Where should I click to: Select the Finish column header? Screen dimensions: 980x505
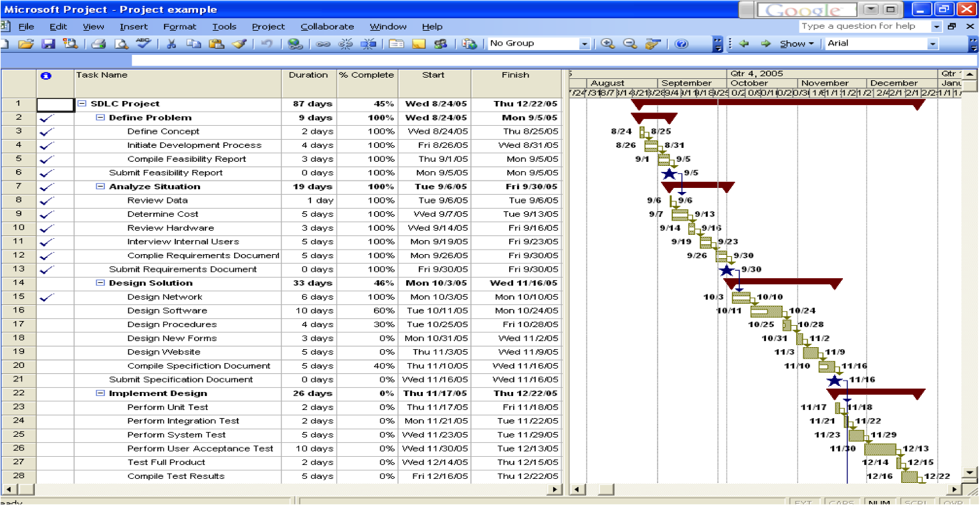(x=516, y=83)
